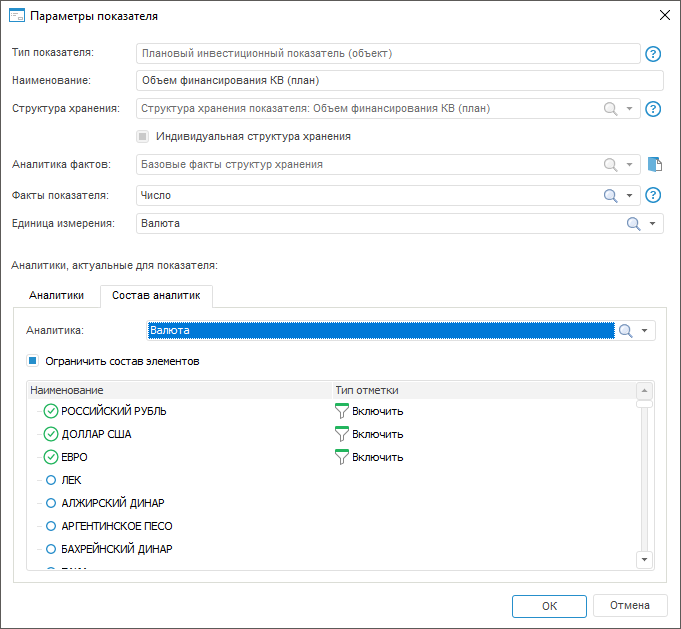Click magnifier in Аналитика Валюта field
681x629 pixels.
click(x=626, y=331)
